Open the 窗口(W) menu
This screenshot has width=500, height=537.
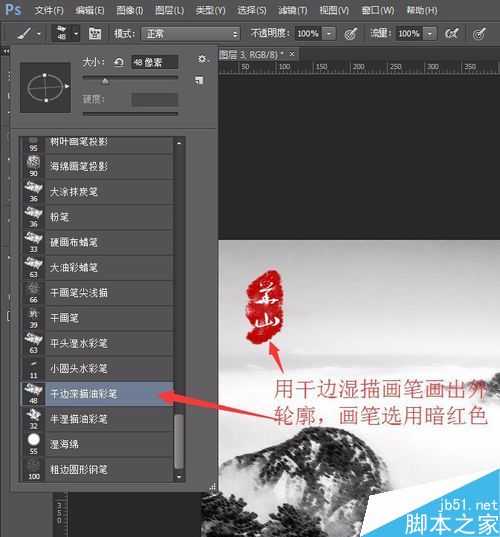tap(378, 11)
